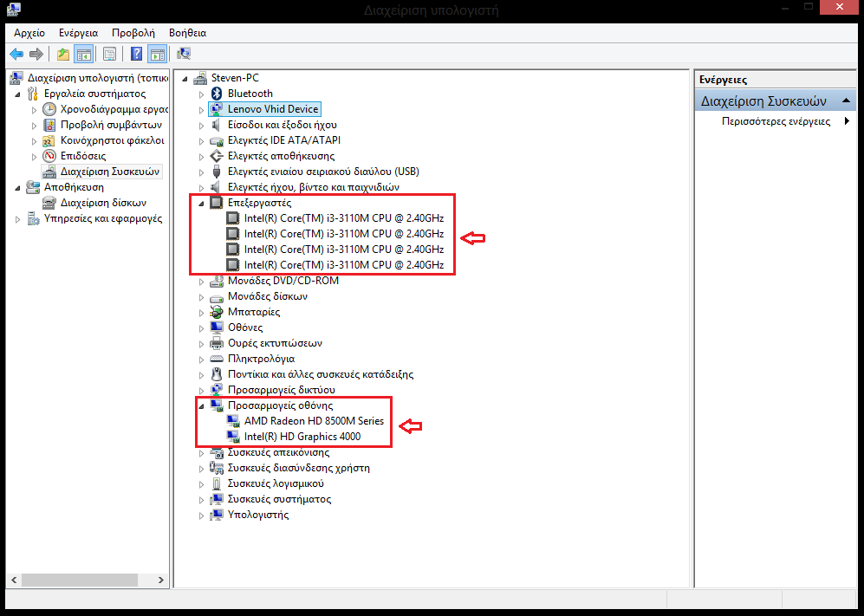Click left pane scrollbar left arrow
Screen dimensions: 864x616
coord(14,580)
